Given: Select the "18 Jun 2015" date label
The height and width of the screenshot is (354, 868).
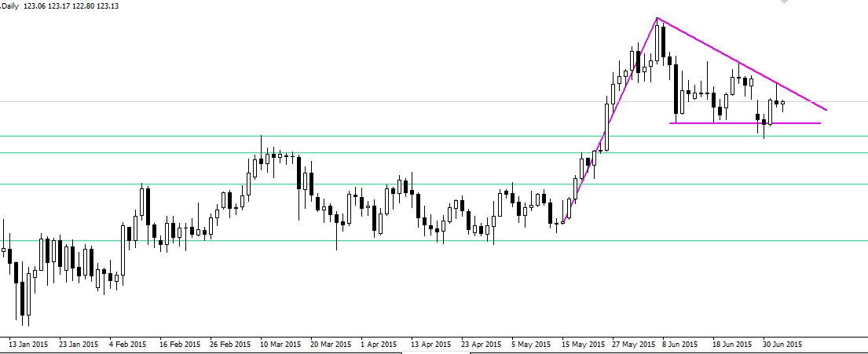Looking at the screenshot, I should (732, 344).
